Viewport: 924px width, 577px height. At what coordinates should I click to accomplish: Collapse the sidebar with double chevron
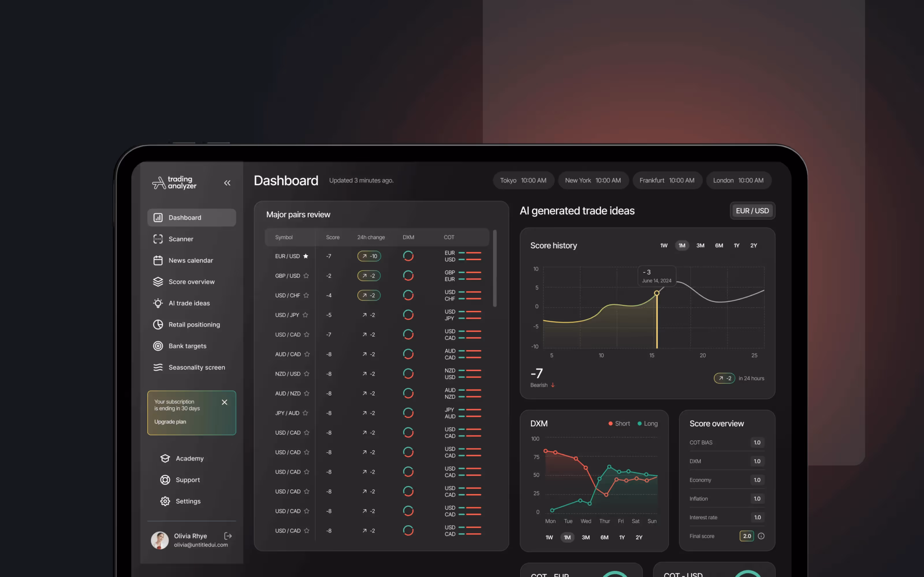[x=227, y=183]
